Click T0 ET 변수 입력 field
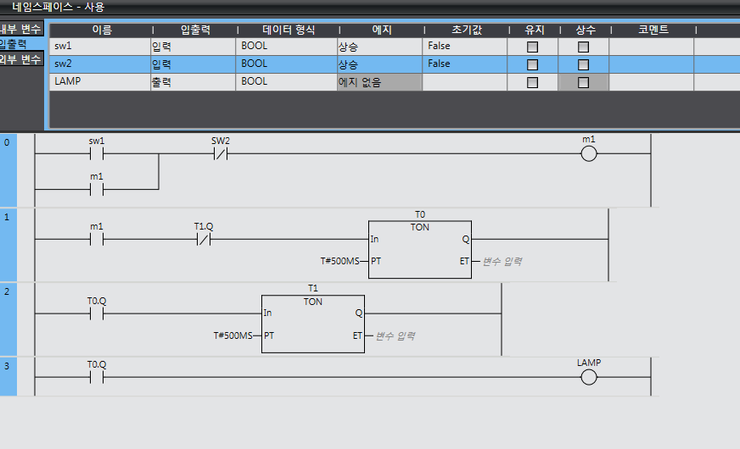Image resolution: width=740 pixels, height=449 pixels. pos(502,261)
